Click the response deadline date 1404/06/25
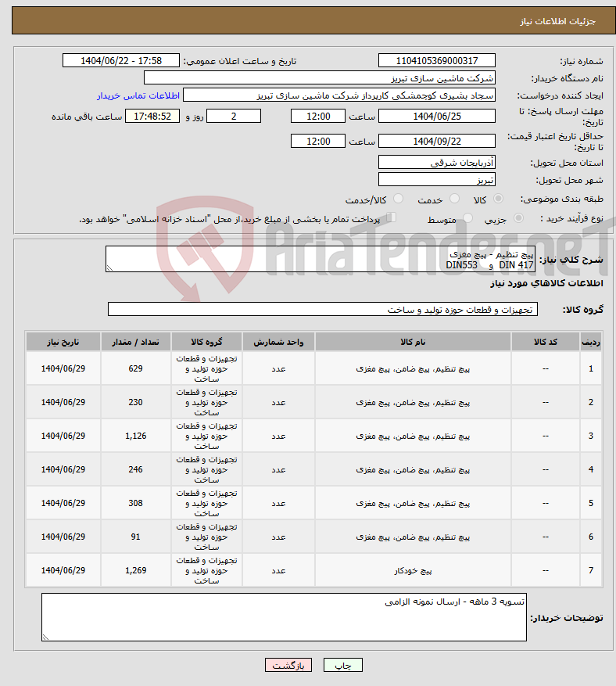Image resolution: width=616 pixels, height=686 pixels. tap(437, 117)
